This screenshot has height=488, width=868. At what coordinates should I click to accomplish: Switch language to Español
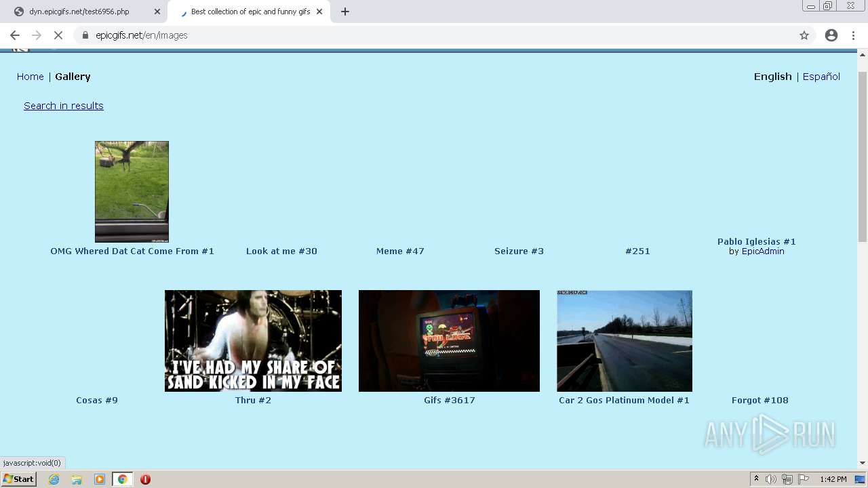click(x=821, y=77)
